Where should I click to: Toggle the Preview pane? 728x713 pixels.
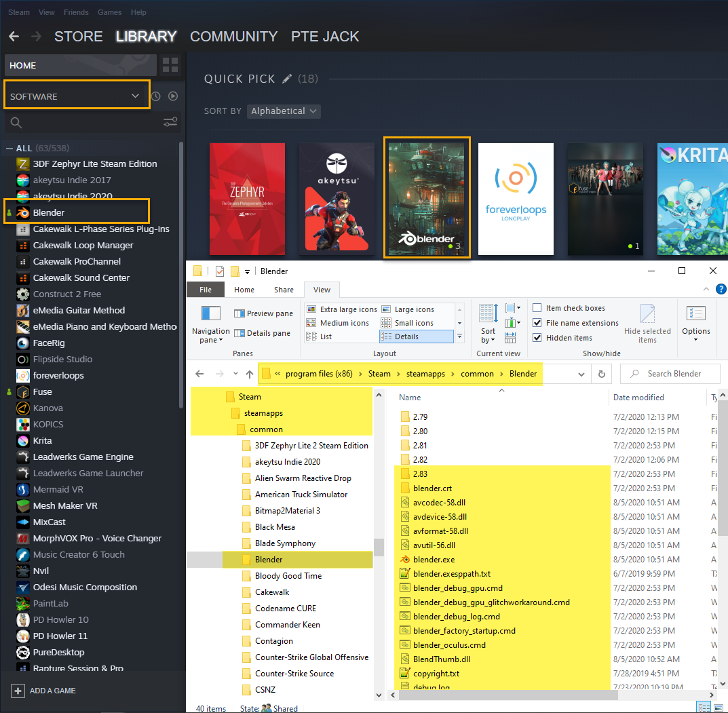pos(263,313)
